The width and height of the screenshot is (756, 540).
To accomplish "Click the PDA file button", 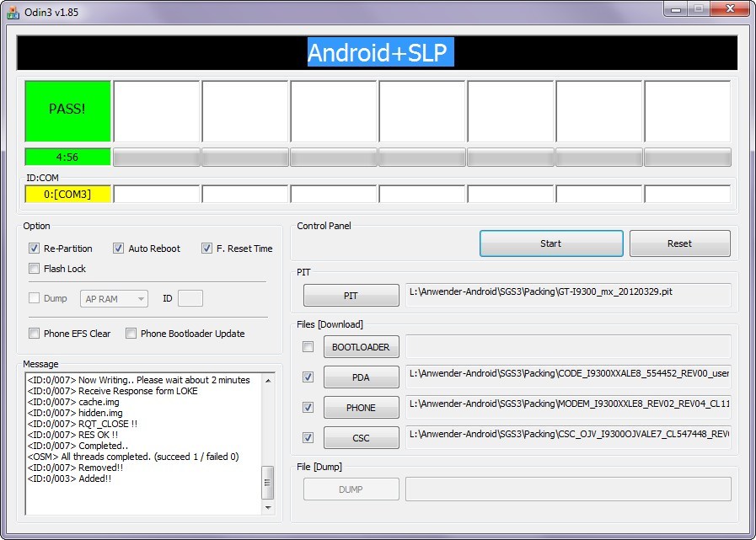I will point(361,377).
